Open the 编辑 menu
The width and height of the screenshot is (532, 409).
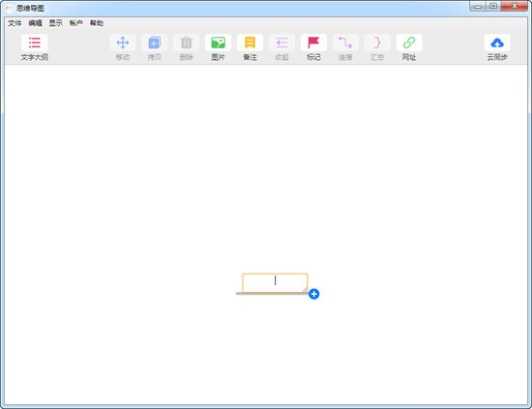[x=35, y=23]
